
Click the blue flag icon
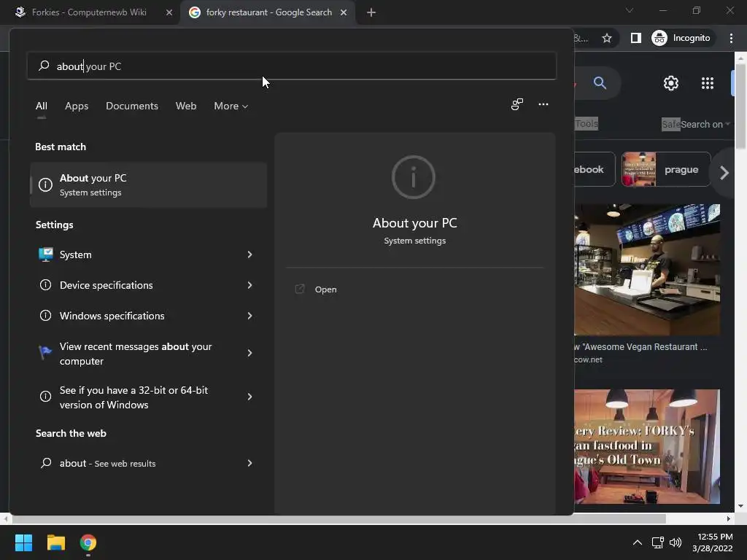tap(44, 352)
